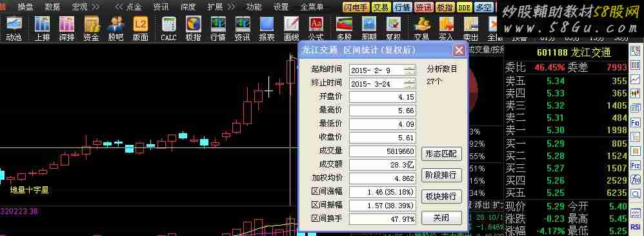Click the 开盘价 value field
This screenshot has width=644, height=236.
coord(383,97)
